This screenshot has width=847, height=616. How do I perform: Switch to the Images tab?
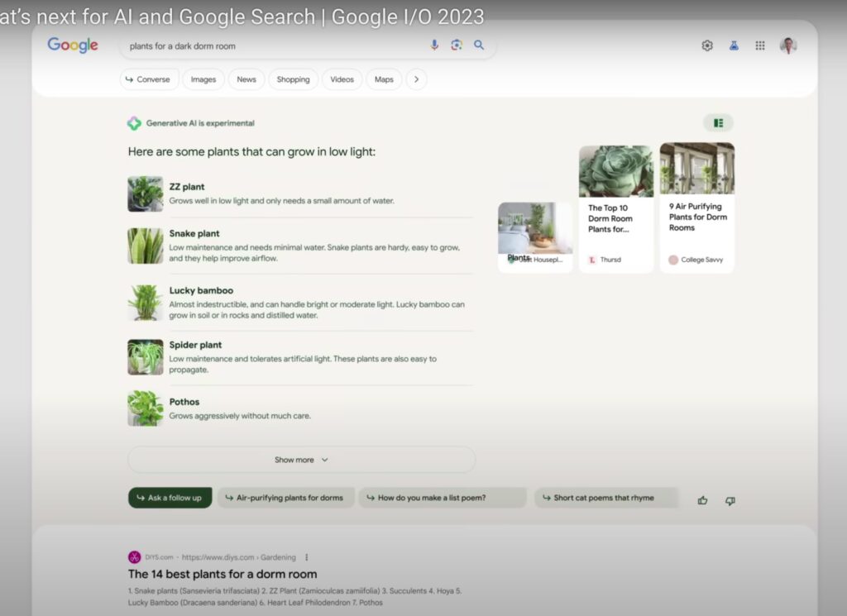(203, 79)
